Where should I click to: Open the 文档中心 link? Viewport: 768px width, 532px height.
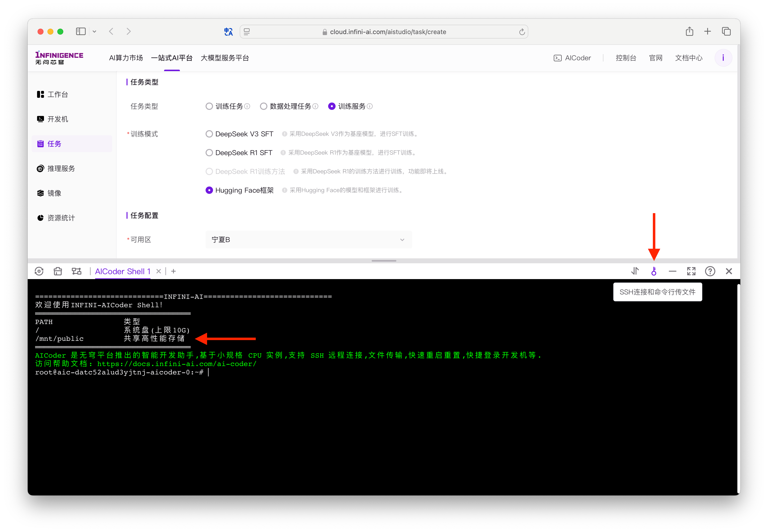pos(689,58)
